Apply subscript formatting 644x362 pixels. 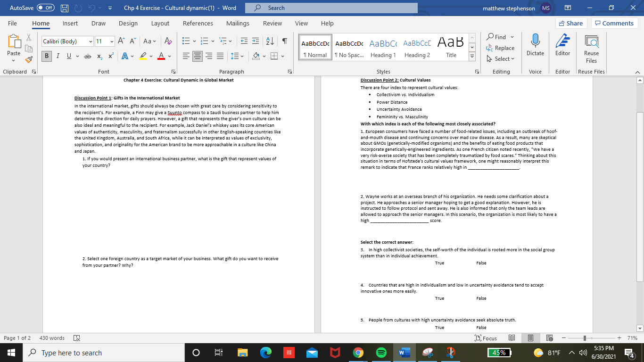click(99, 56)
